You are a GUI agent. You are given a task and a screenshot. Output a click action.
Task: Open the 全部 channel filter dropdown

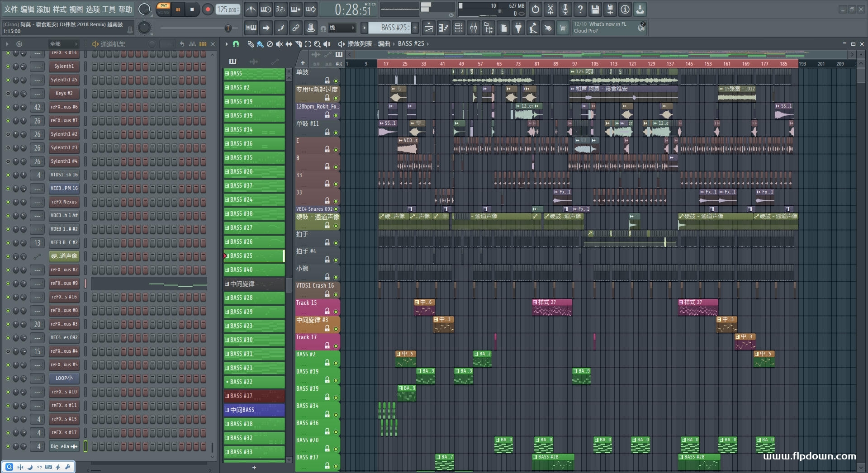point(63,44)
